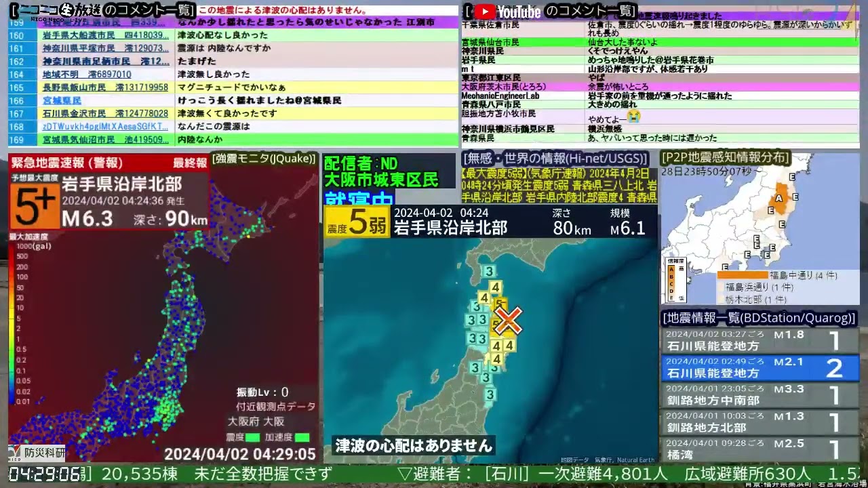Click YouTube comment 余震が怖いところ

click(619, 87)
